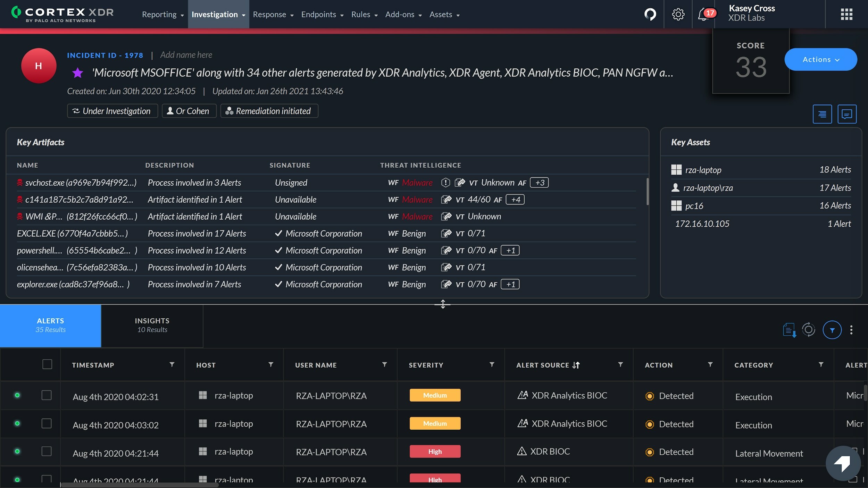Image resolution: width=868 pixels, height=488 pixels.
Task: Export the alerts table to a file
Action: click(x=790, y=329)
